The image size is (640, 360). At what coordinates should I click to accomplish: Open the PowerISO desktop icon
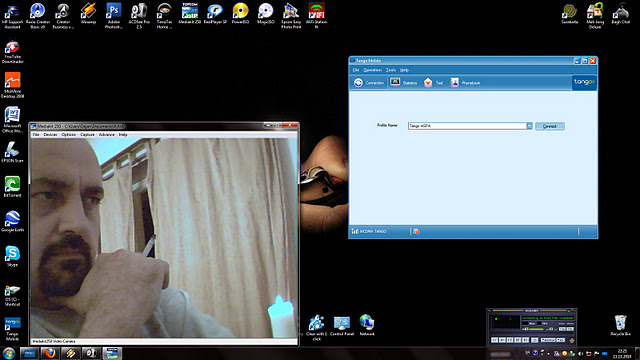tap(240, 13)
